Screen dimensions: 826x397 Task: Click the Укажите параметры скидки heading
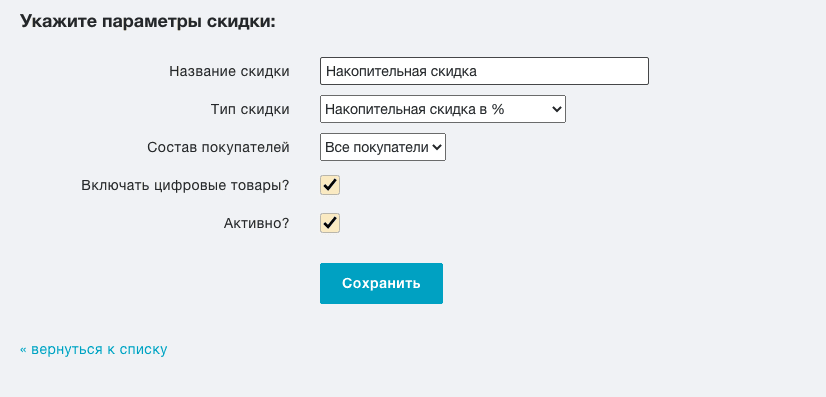point(148,22)
